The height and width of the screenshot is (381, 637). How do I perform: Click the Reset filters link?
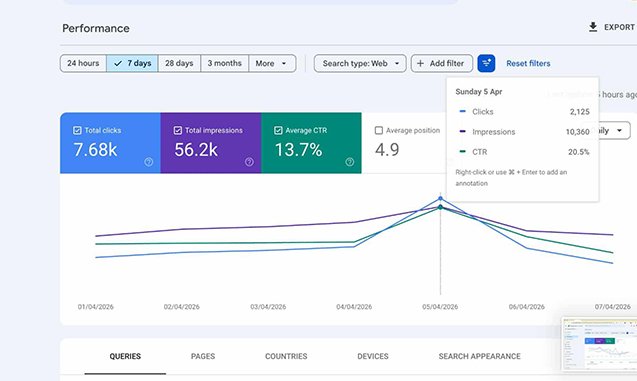coord(528,63)
